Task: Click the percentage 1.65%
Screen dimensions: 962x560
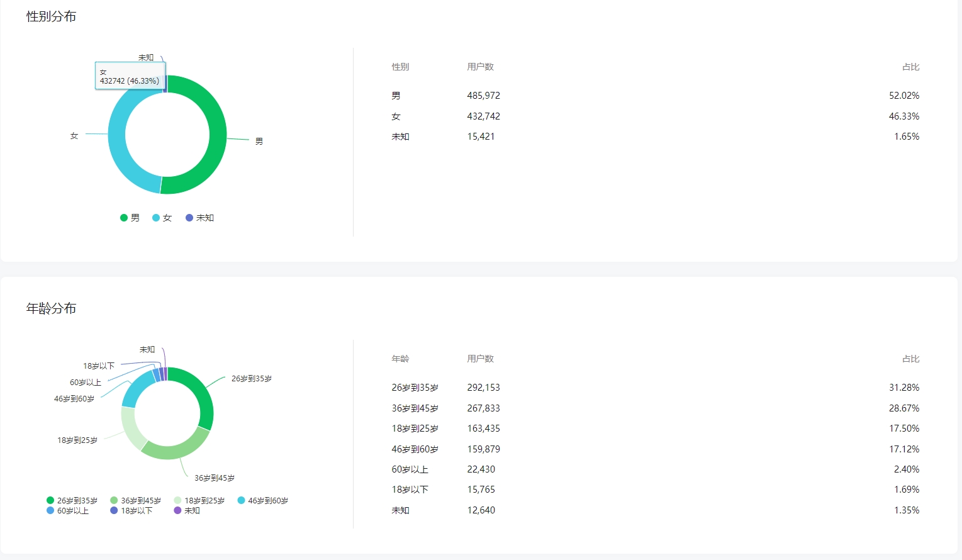Action: coord(907,137)
